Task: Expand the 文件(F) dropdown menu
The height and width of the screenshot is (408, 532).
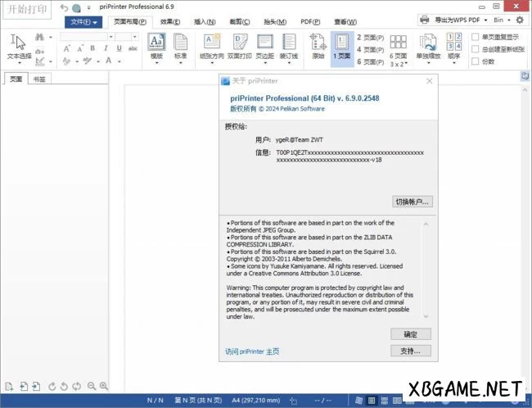Action: pyautogui.click(x=80, y=21)
